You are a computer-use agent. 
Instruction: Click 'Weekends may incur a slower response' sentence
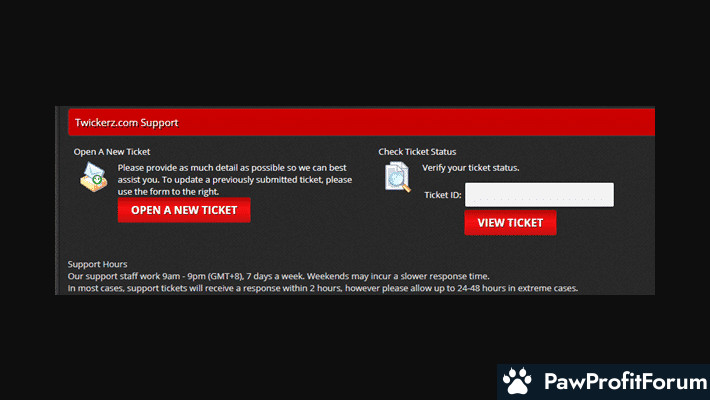[400, 276]
